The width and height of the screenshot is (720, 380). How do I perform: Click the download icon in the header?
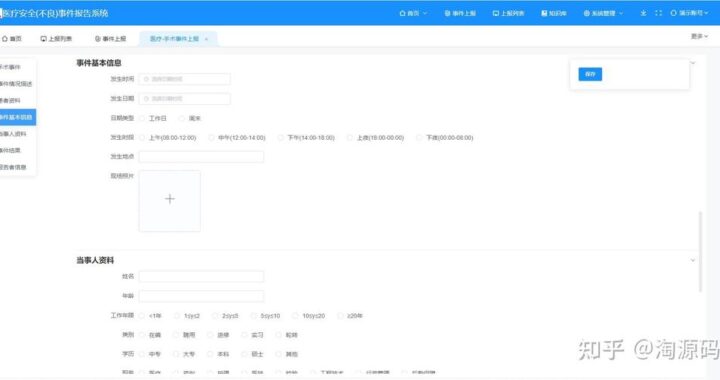(x=643, y=13)
